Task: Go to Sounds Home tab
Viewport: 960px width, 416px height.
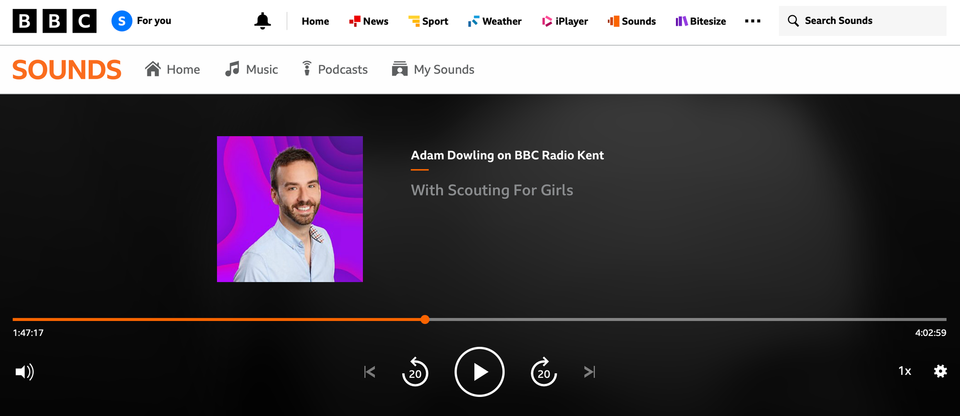Action: (x=173, y=69)
